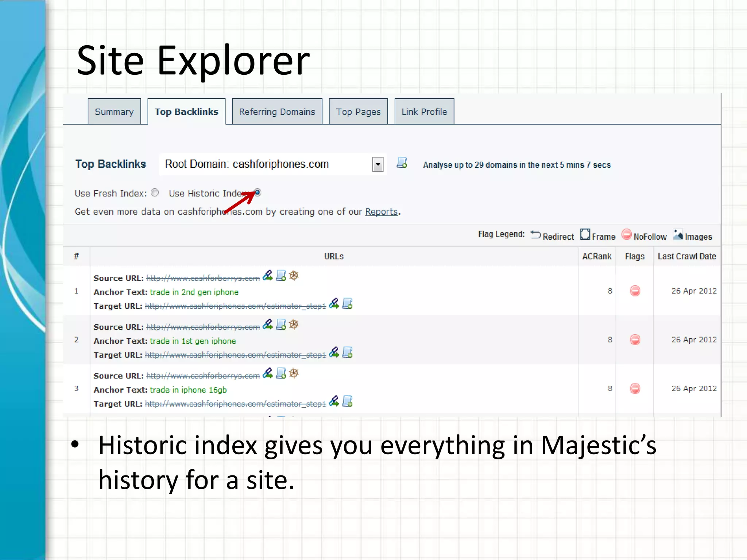This screenshot has height=560, width=747.
Task: Click the Images flag legend icon
Action: click(678, 234)
